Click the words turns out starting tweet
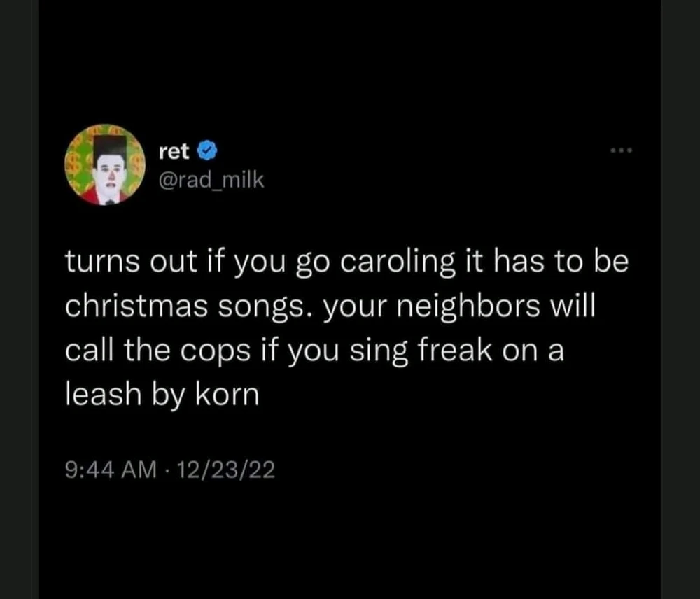700x599 pixels. click(131, 262)
